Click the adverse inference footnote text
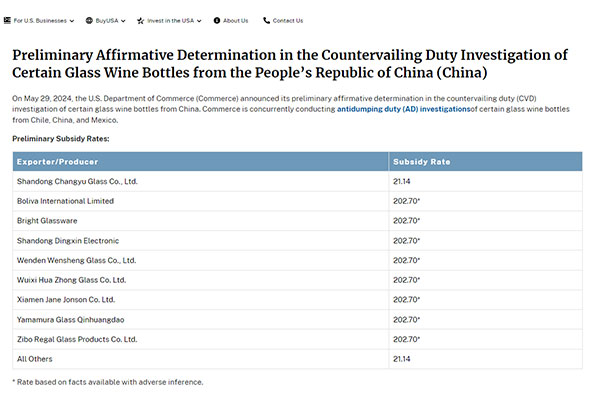 coord(108,382)
